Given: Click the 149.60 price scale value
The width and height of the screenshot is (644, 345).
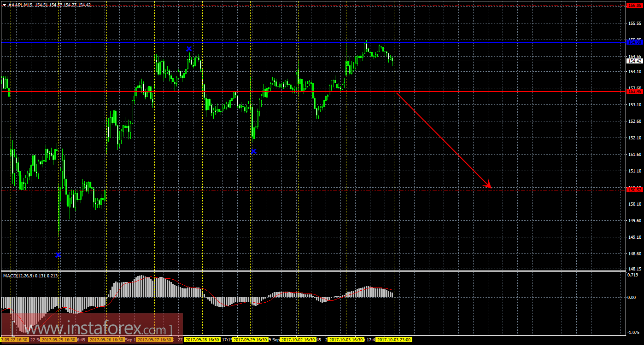Looking at the screenshot, I should point(635,221).
